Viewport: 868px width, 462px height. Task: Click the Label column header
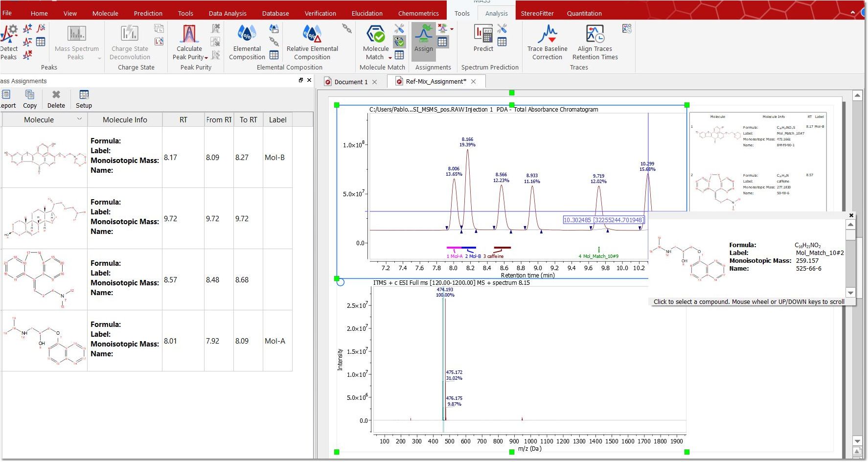277,120
